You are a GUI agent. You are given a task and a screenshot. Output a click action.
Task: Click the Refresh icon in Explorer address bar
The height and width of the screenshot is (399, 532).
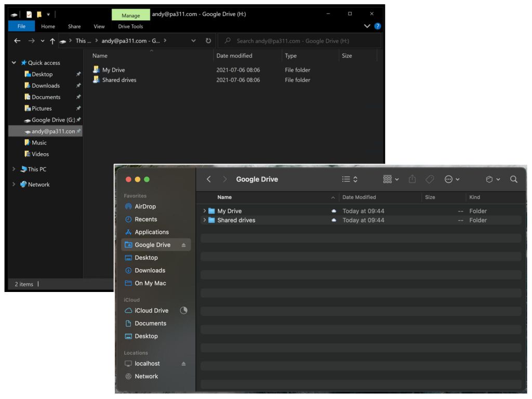point(209,41)
